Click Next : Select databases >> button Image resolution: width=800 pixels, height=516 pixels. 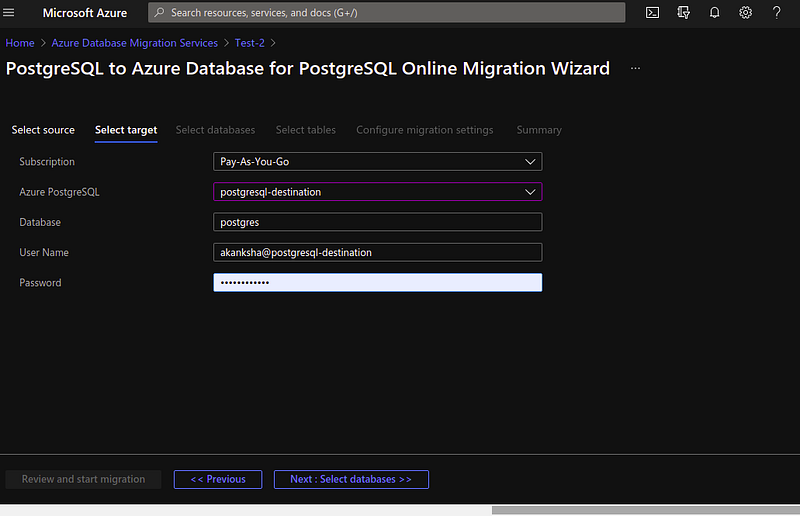click(x=351, y=479)
